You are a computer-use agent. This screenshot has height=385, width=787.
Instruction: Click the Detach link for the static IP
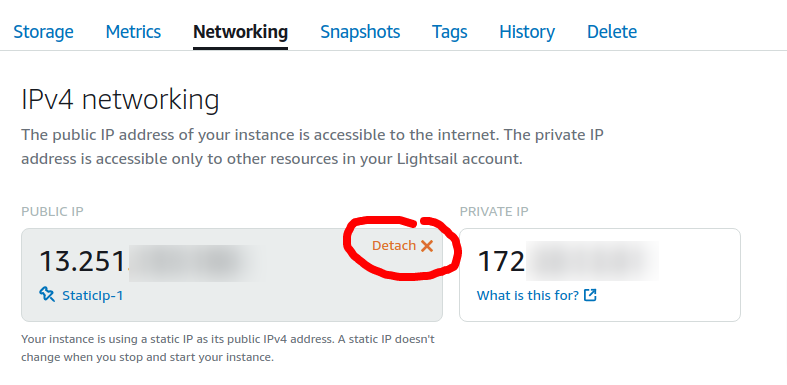point(394,245)
